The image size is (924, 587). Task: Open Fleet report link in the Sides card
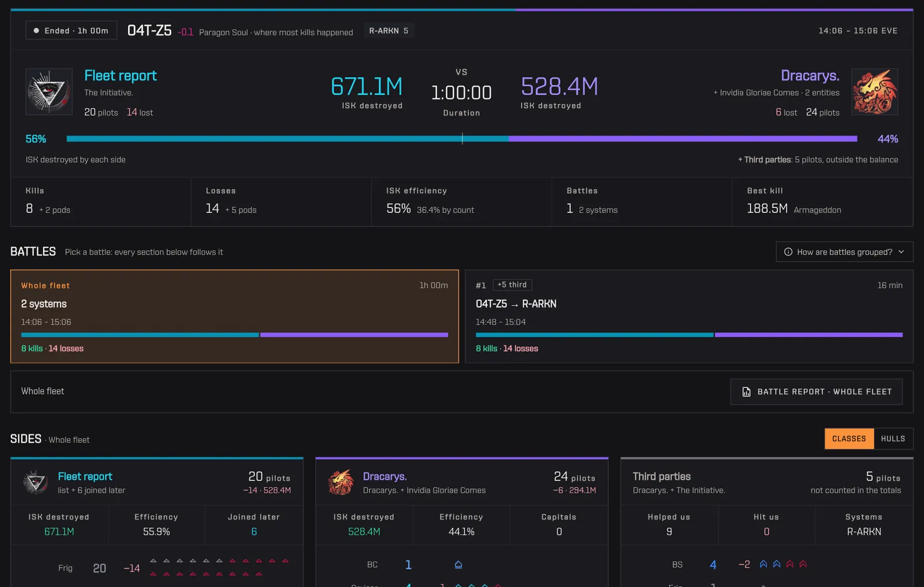[85, 476]
